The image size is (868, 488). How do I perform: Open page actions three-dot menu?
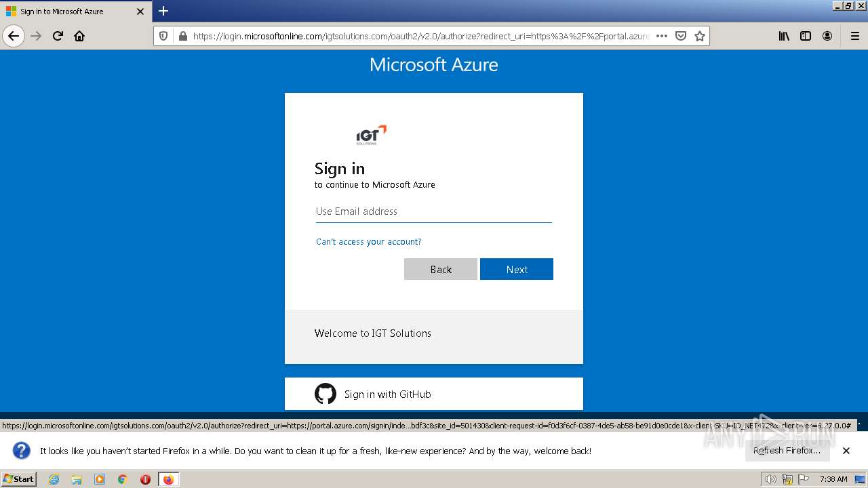(662, 36)
